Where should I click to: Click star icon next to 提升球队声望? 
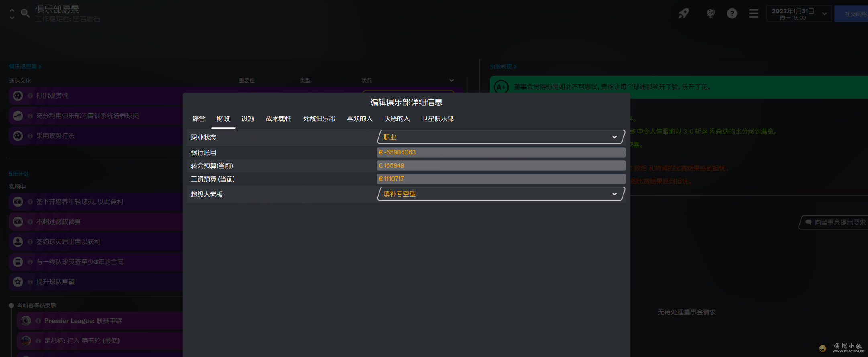coord(18,282)
